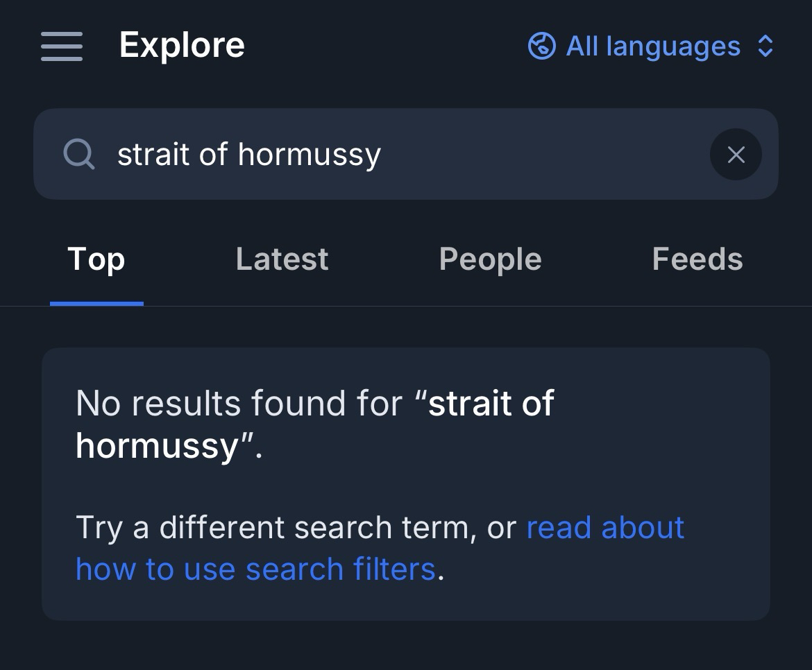This screenshot has width=812, height=670.
Task: Switch to the Latest tab
Action: tap(282, 259)
